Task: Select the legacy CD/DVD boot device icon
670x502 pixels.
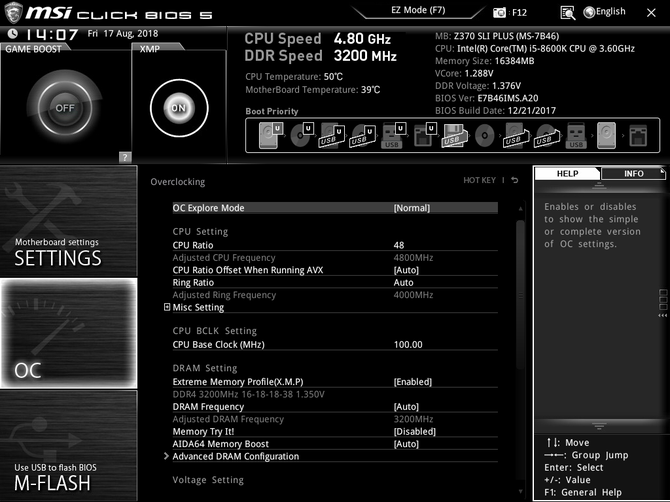Action: point(485,136)
